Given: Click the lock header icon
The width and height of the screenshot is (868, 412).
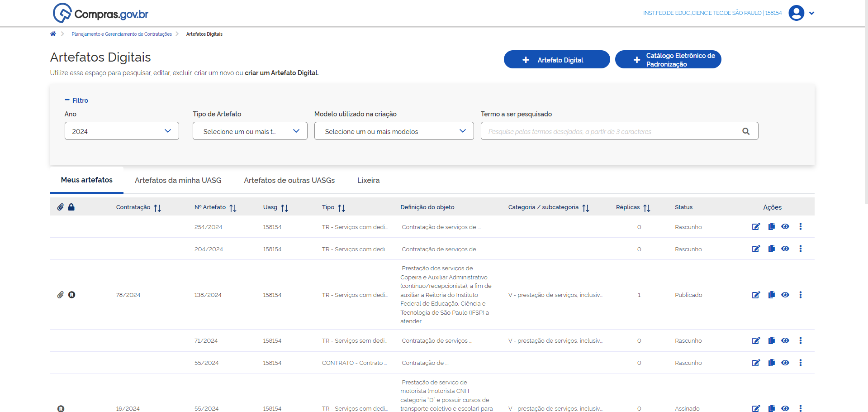Looking at the screenshot, I should click(x=71, y=207).
